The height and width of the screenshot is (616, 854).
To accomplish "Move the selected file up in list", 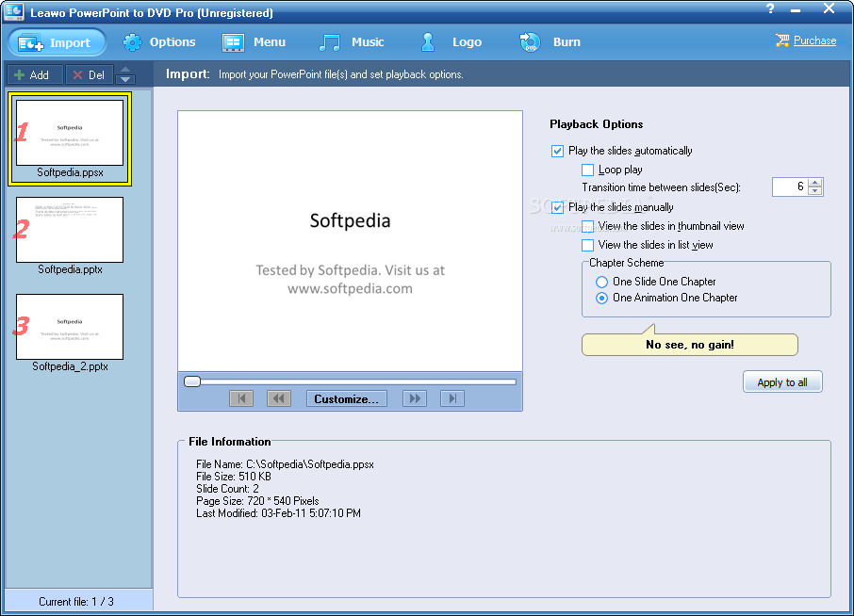I will tap(125, 70).
